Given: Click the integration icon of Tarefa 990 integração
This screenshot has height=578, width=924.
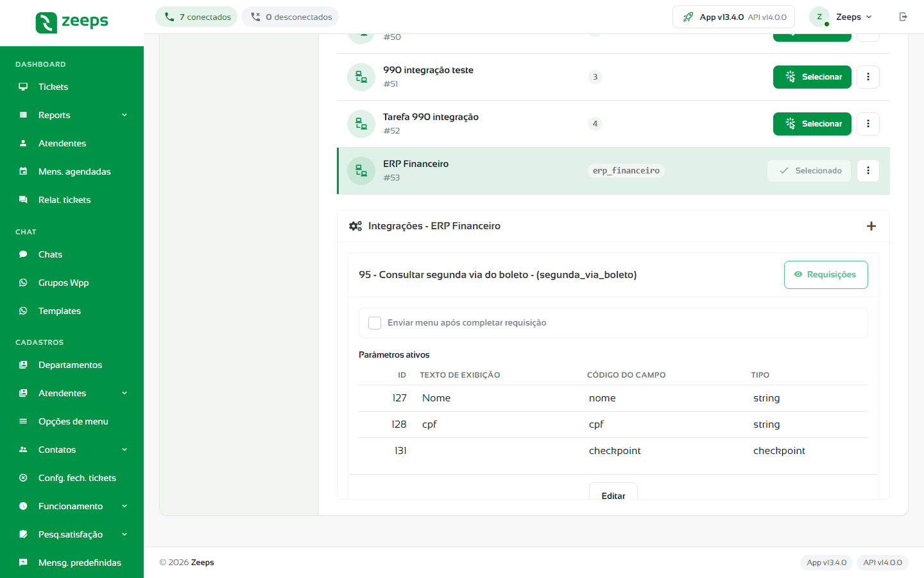Looking at the screenshot, I should [361, 124].
